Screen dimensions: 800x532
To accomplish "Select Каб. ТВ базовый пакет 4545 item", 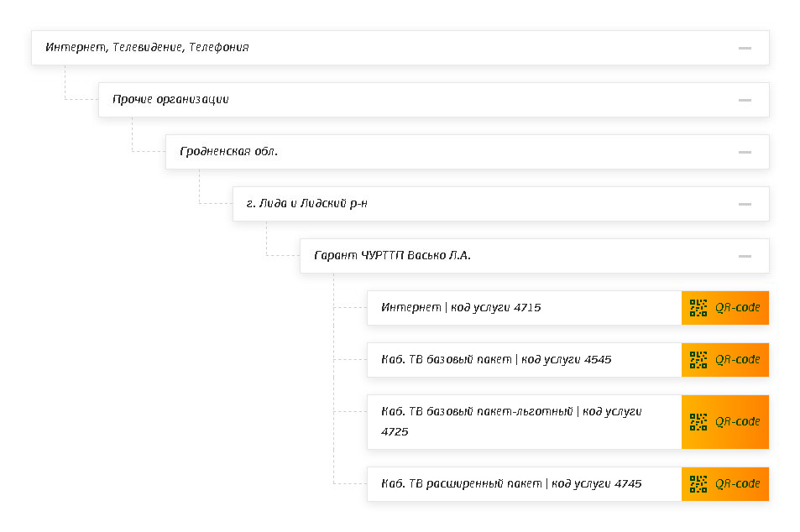I will [x=524, y=360].
